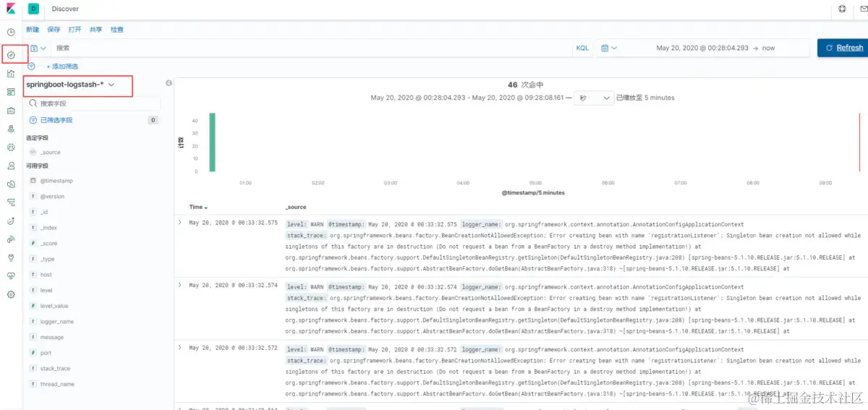Image resolution: width=868 pixels, height=410 pixels.
Task: Click the green histogram bar
Action: click(212, 142)
